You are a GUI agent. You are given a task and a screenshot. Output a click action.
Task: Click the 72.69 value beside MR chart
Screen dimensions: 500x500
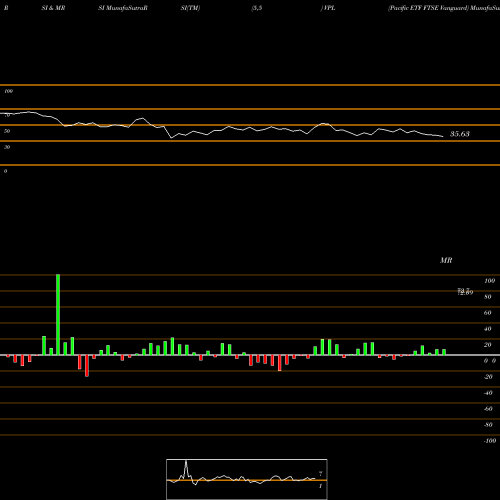(465, 292)
